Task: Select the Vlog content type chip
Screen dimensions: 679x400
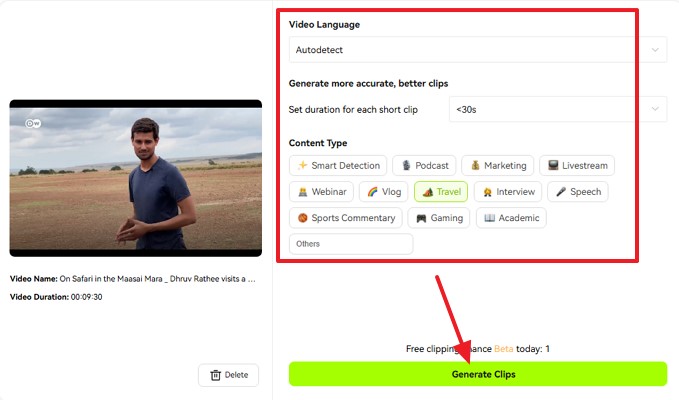Action: pos(384,192)
